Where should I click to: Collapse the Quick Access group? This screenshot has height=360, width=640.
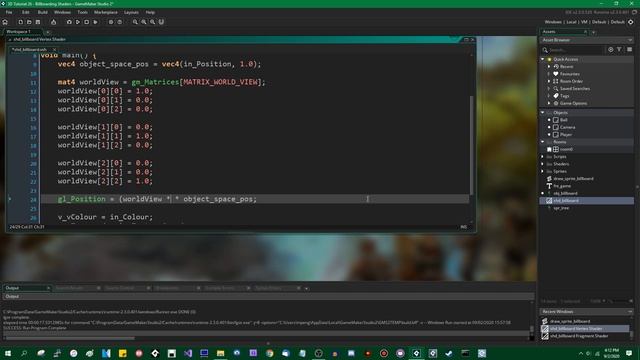tap(542, 59)
